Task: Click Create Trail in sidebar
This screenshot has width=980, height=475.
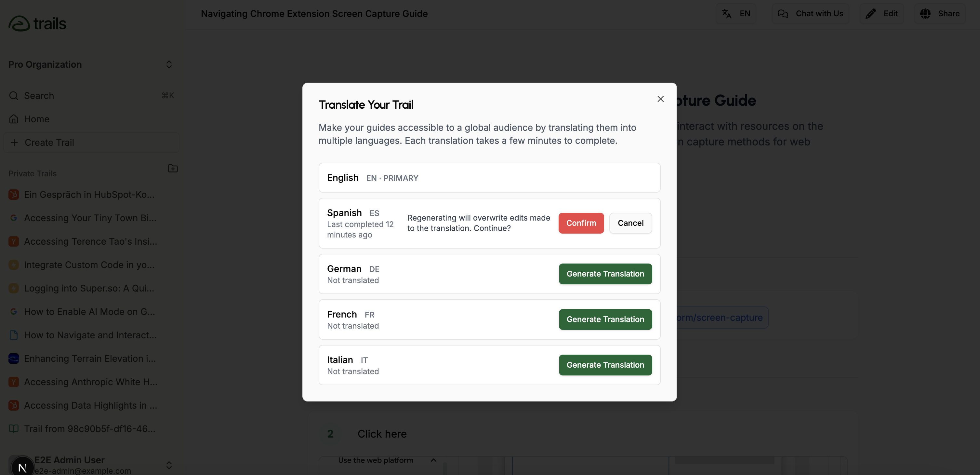Action: [91, 142]
